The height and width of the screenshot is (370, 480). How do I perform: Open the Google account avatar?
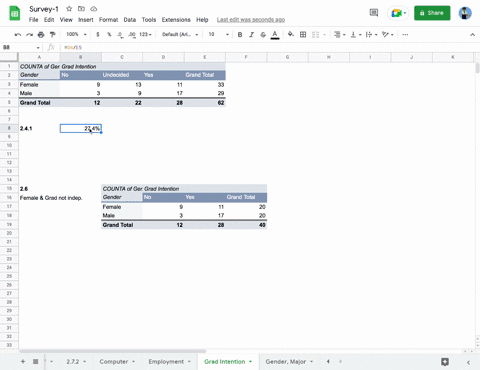click(x=465, y=13)
